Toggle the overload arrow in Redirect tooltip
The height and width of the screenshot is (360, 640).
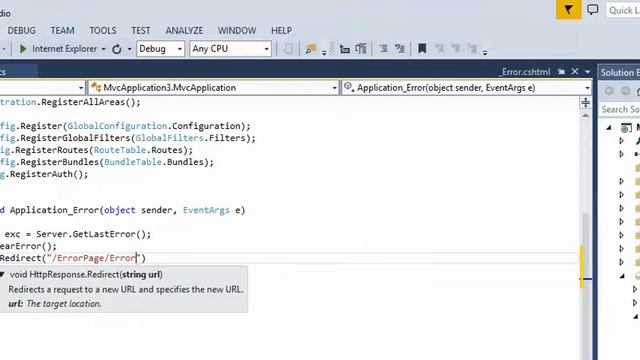(x=2, y=274)
